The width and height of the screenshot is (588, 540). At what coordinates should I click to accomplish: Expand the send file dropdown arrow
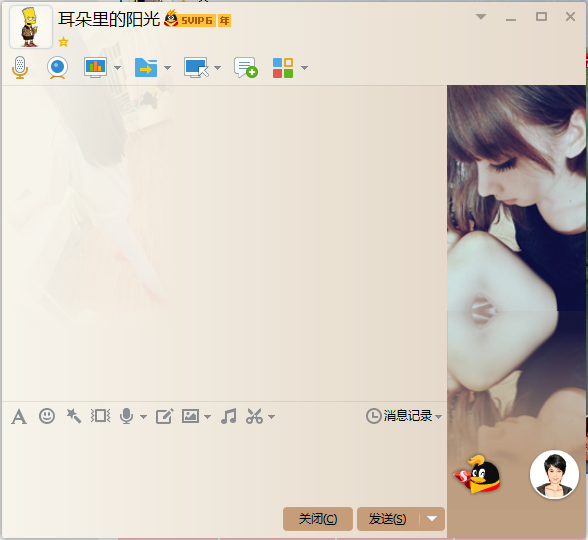(167, 68)
